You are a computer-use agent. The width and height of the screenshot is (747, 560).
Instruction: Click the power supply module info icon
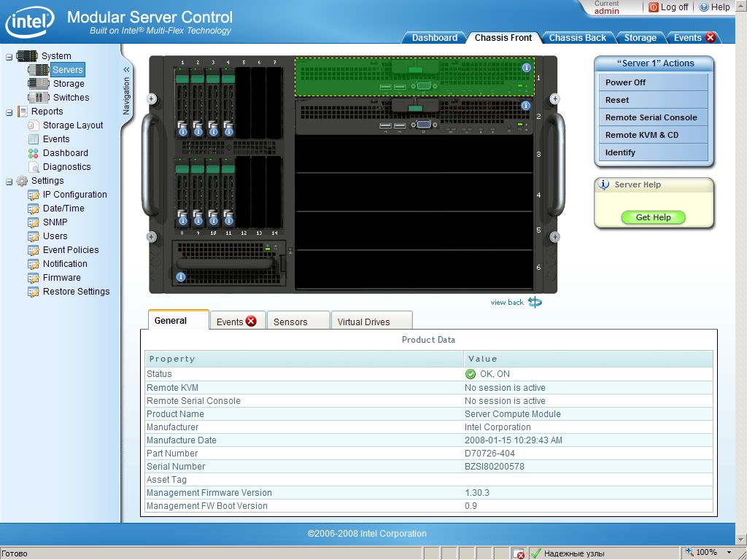[x=181, y=277]
